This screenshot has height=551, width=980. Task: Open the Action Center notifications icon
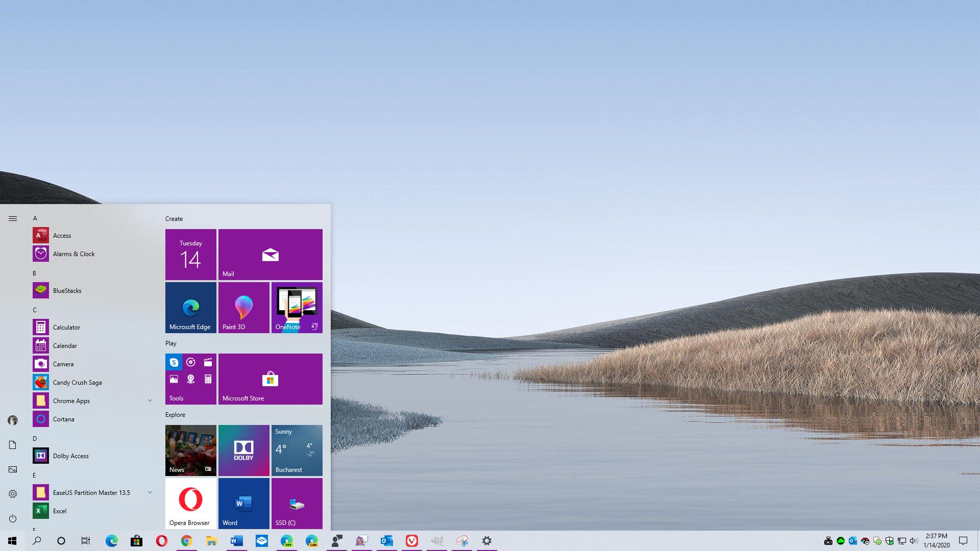pos(963,541)
